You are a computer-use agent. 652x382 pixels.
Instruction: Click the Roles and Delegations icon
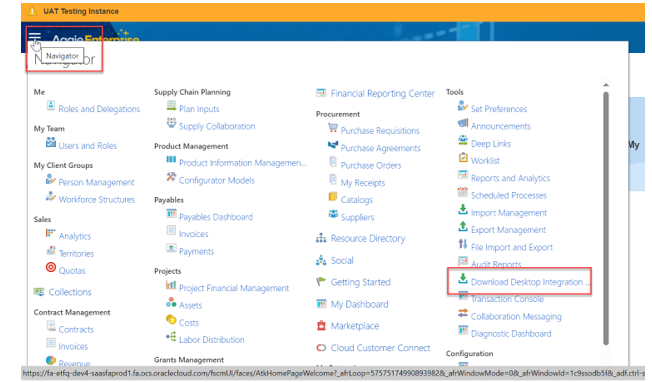pyautogui.click(x=51, y=105)
